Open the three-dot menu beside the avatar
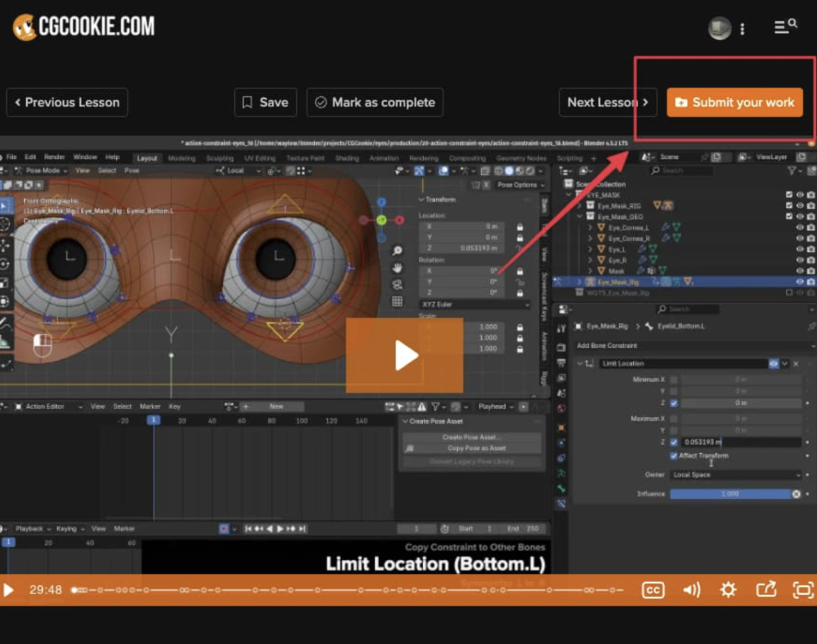The height and width of the screenshot is (644, 817). 742,29
